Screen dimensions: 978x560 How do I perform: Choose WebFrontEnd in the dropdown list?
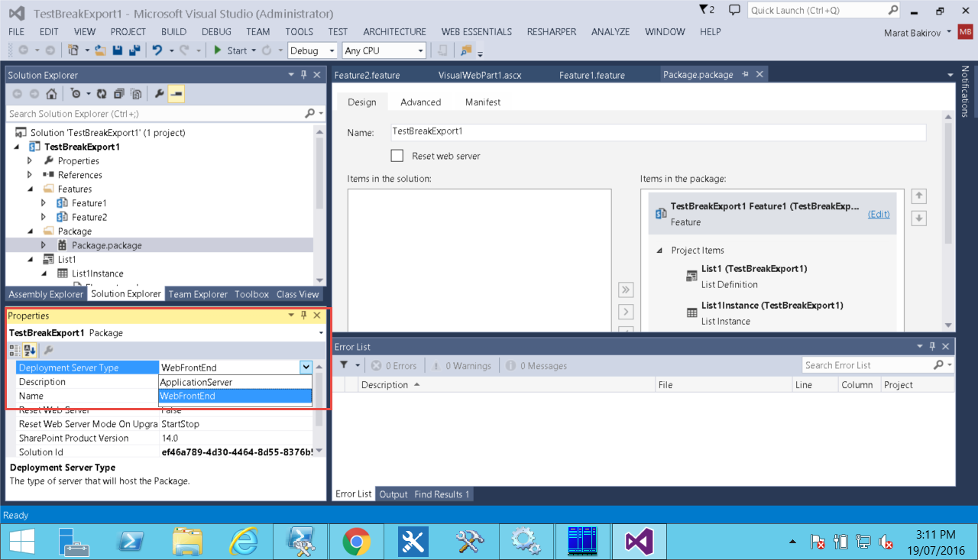(x=235, y=396)
